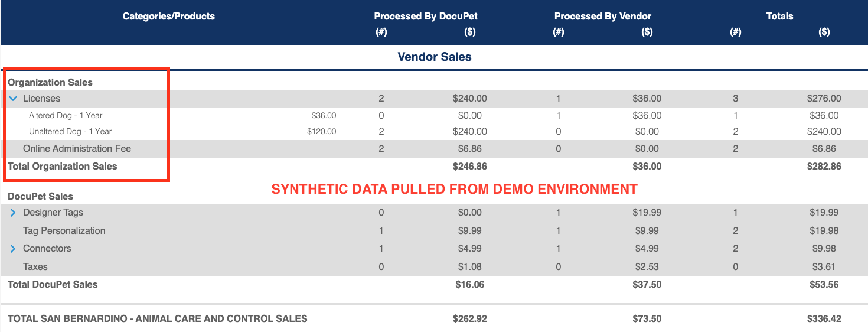Click the $262.92 grand total amount

470,319
